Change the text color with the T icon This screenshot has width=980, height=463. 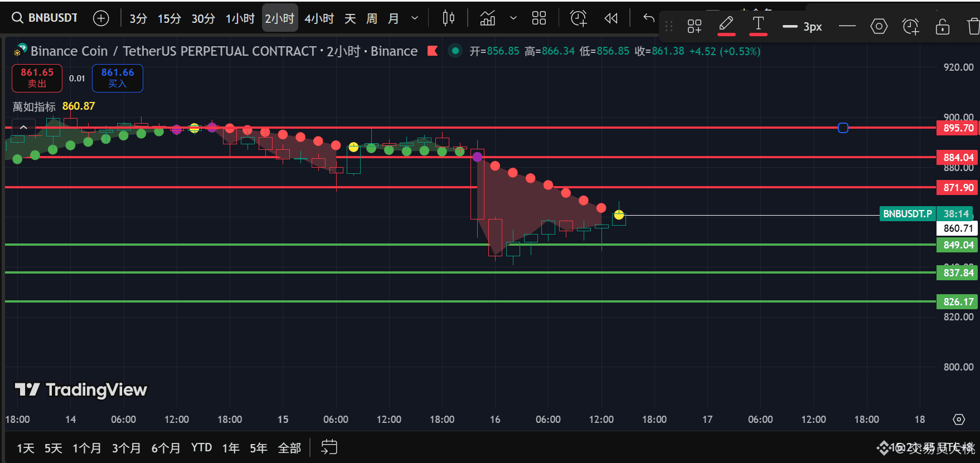click(x=758, y=25)
